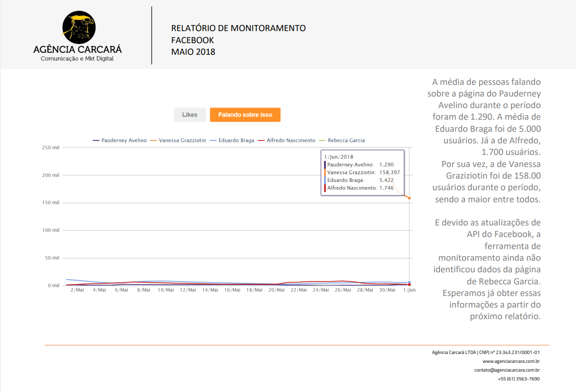Click the '20/Mai' x-axis date label
Viewport: 576px width, 392px height.
pos(277,290)
